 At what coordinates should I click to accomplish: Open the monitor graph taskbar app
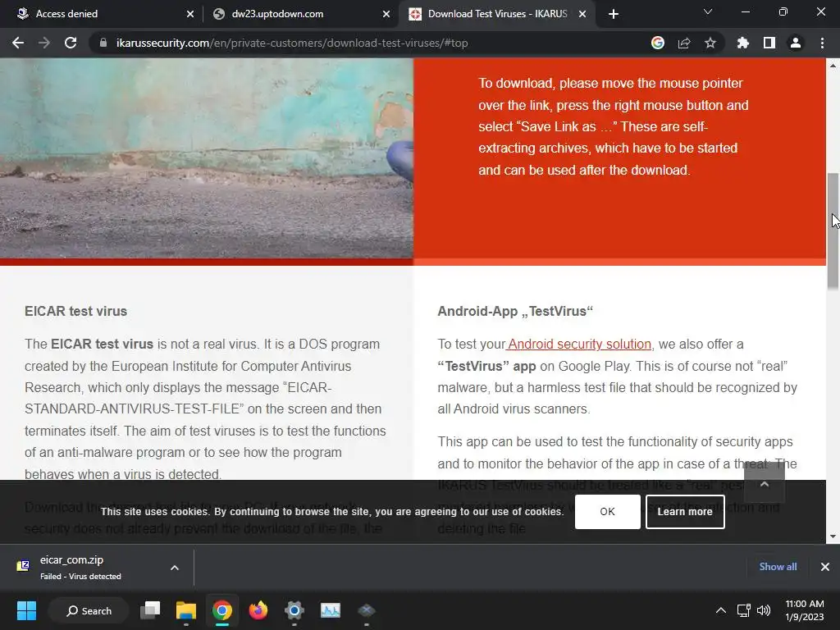[330, 610]
